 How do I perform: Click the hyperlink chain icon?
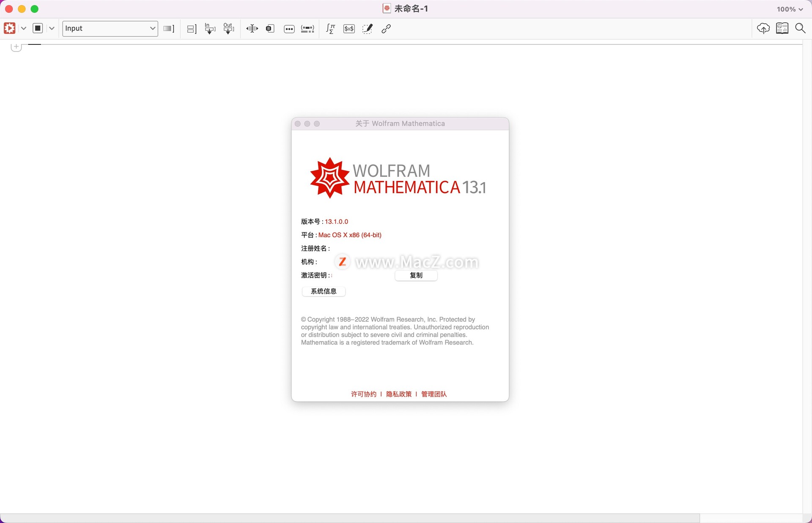point(386,29)
